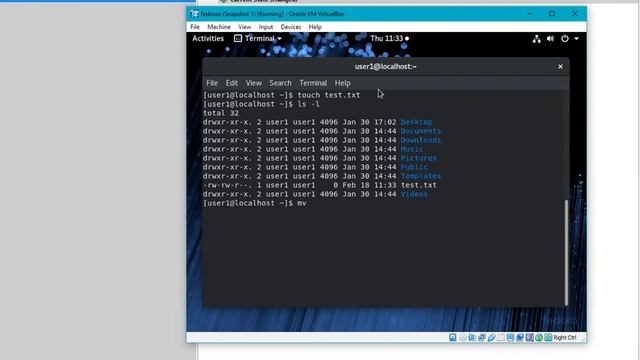Click the recording indicator in VirtualBox status bar
Screen dimensions: 640x360
520,337
